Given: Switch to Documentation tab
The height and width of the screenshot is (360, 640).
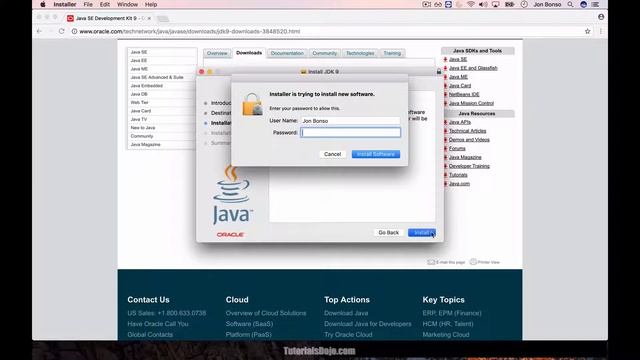Looking at the screenshot, I should [x=287, y=53].
